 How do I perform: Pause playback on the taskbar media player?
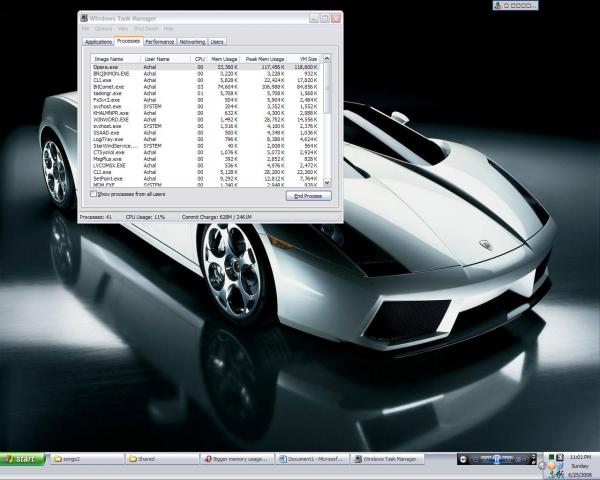[497, 459]
